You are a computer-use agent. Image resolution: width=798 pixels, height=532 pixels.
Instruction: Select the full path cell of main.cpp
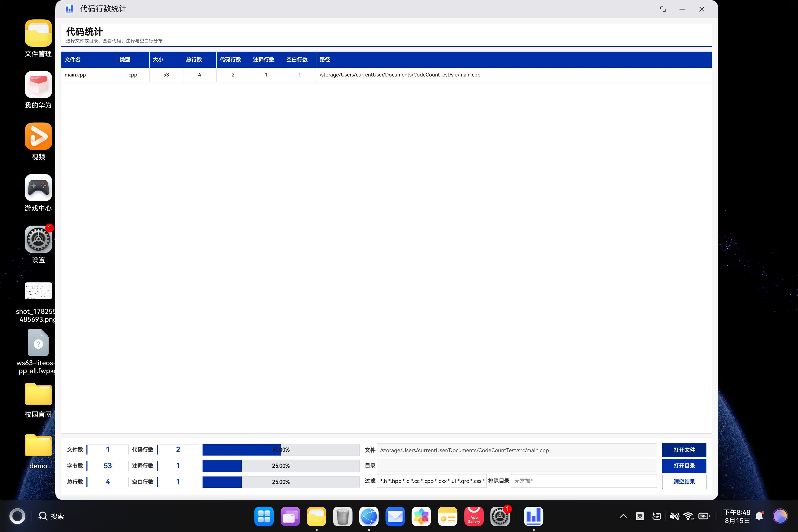pyautogui.click(x=514, y=75)
